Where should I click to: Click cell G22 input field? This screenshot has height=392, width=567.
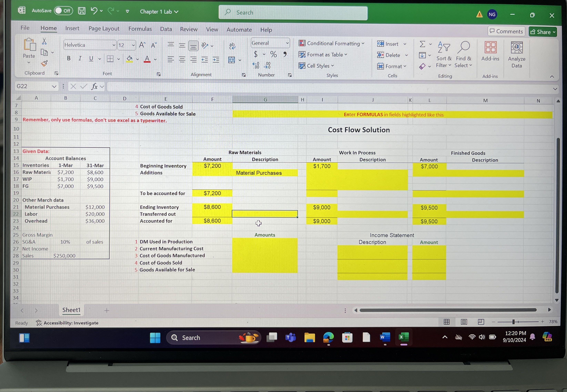click(265, 214)
